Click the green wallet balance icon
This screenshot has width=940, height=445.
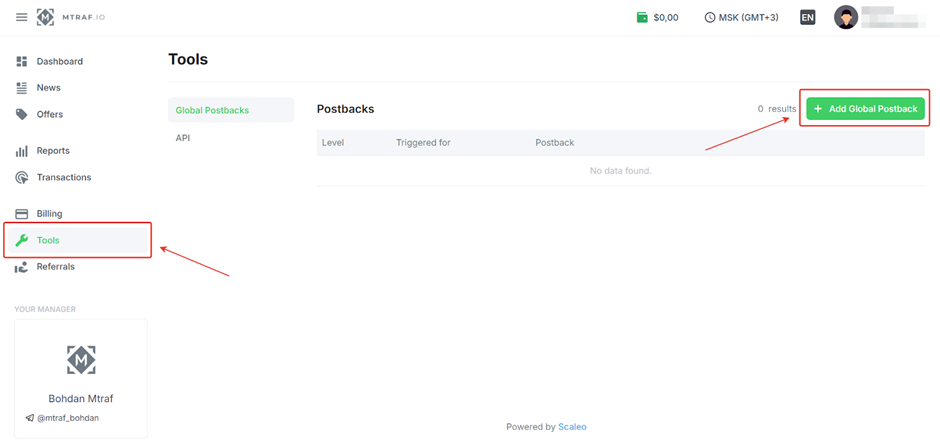(x=642, y=18)
